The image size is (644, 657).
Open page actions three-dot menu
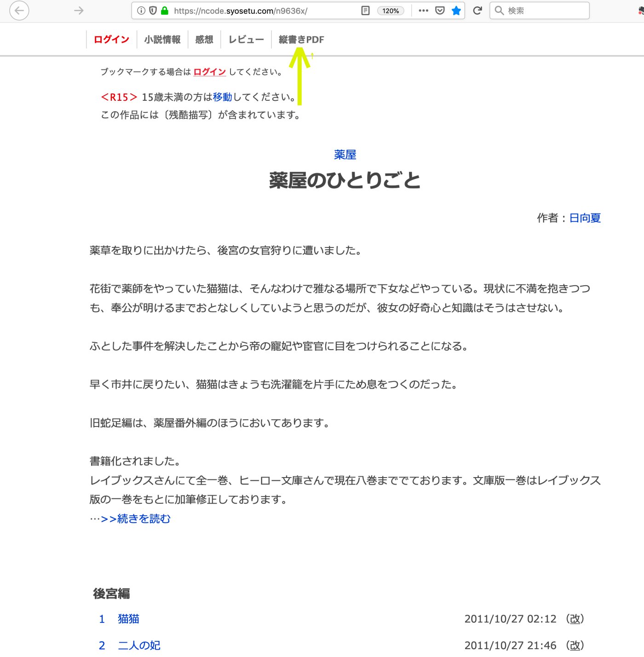coord(424,11)
